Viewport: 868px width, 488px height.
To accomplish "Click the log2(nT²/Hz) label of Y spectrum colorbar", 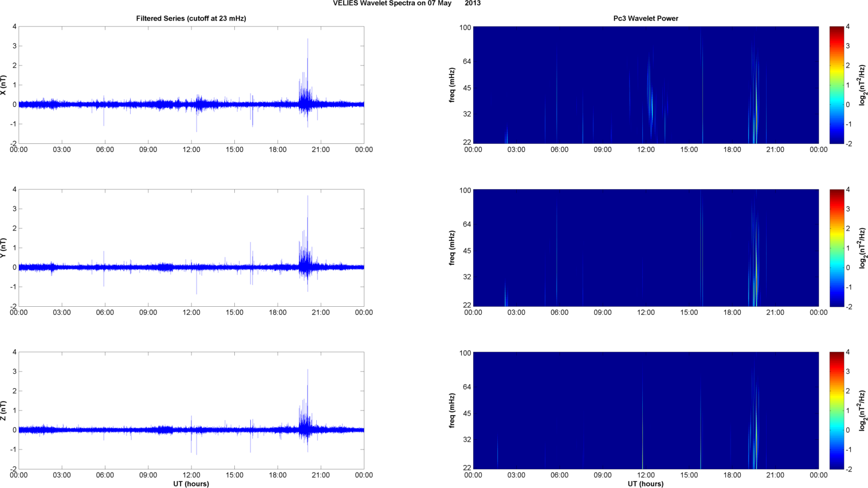I will pos(862,248).
